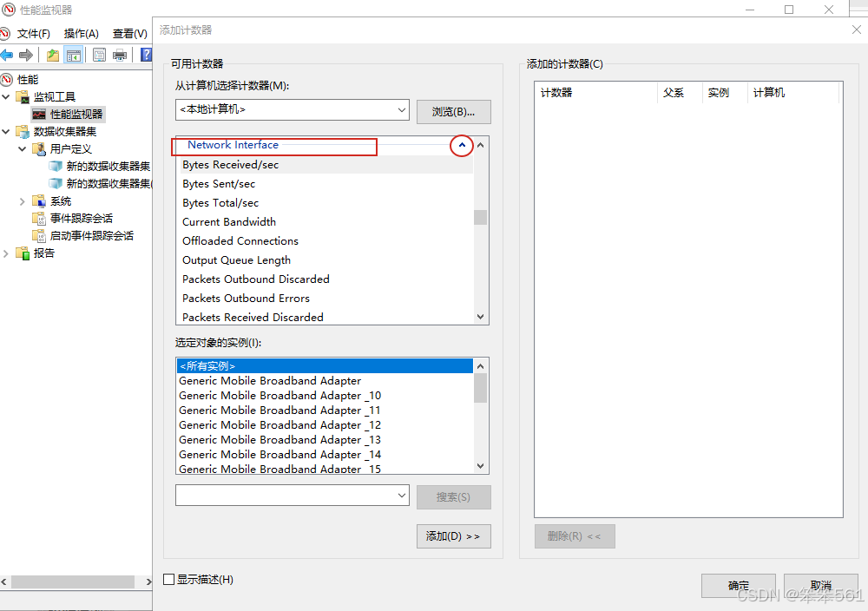This screenshot has width=868, height=611.
Task: Click the counter list scroll-down arrow
Action: 481,317
